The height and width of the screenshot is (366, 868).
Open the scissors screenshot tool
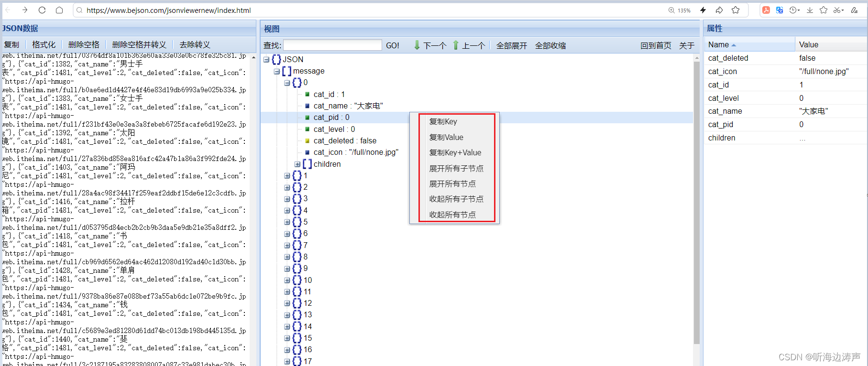[838, 10]
